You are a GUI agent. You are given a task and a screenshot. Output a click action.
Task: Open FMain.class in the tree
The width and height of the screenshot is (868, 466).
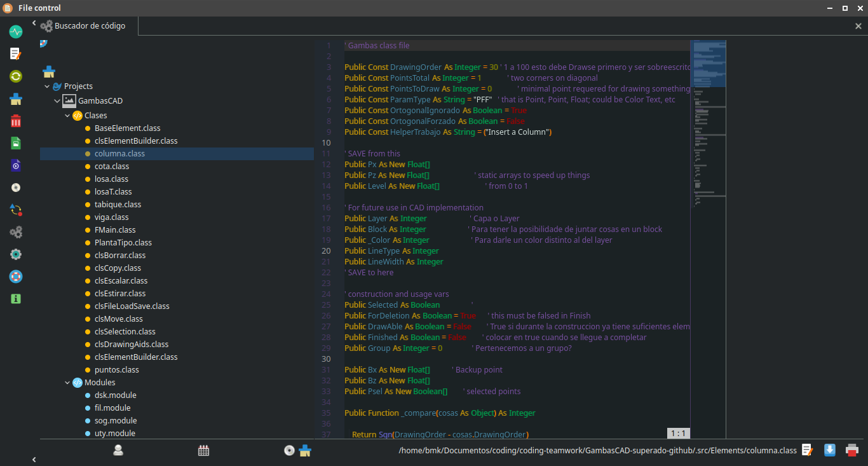point(115,230)
